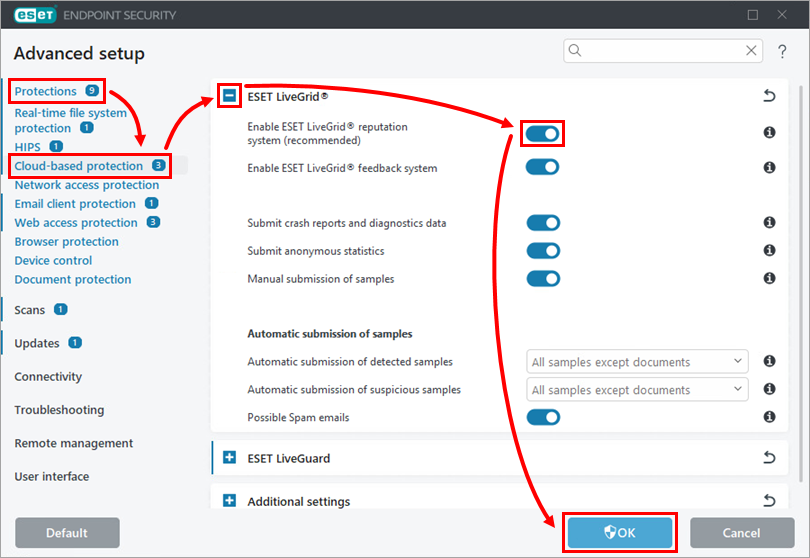Confirm settings with OK button
The height and width of the screenshot is (558, 810).
point(620,533)
